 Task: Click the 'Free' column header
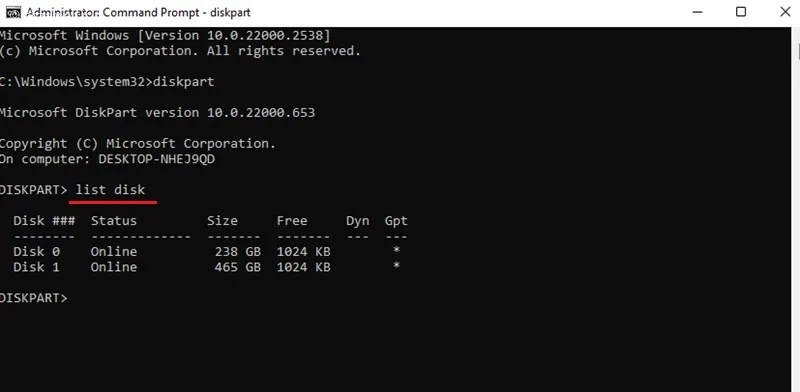(292, 221)
